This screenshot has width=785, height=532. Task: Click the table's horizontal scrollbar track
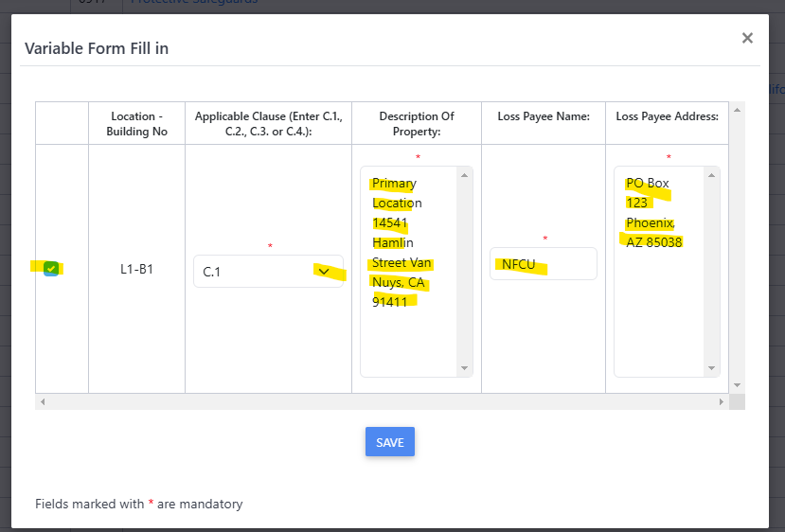379,402
